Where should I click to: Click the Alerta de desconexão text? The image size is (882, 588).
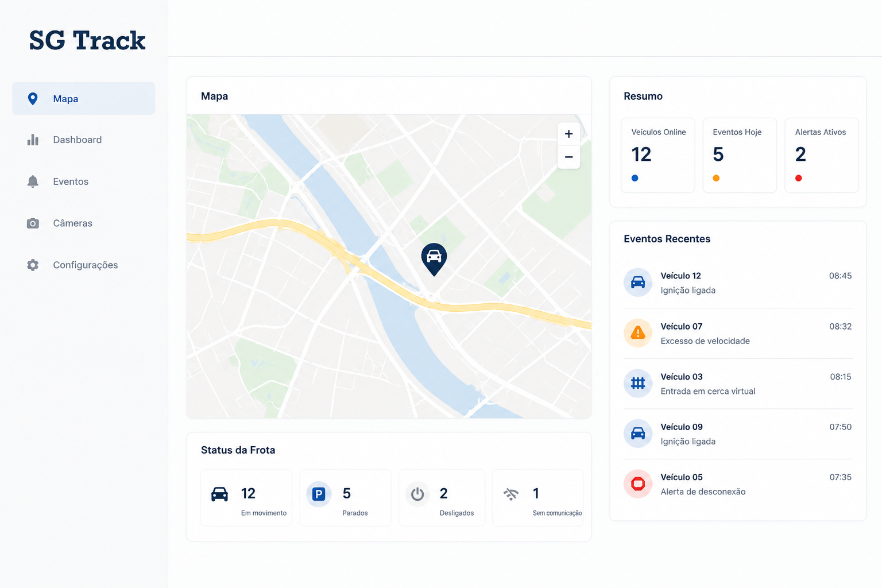click(x=703, y=492)
